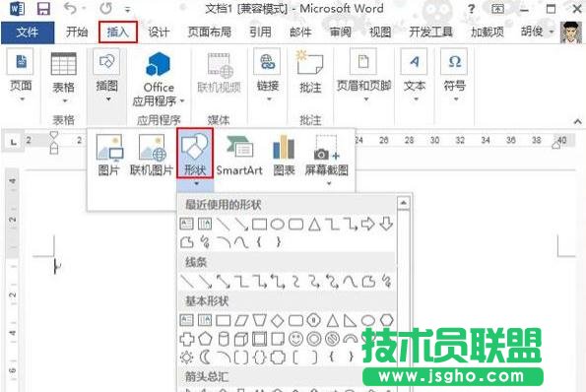The image size is (586, 392).
Task: Open the 文件 (File) tab
Action: click(x=28, y=33)
